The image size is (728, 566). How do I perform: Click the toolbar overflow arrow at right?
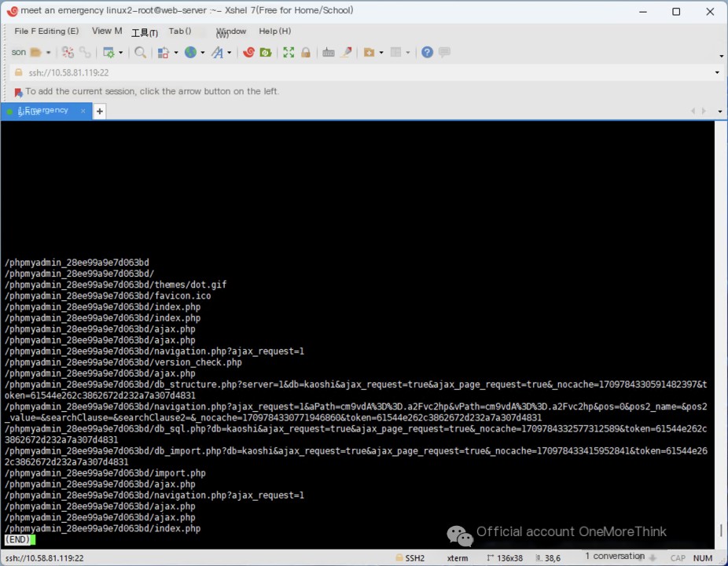click(x=722, y=56)
